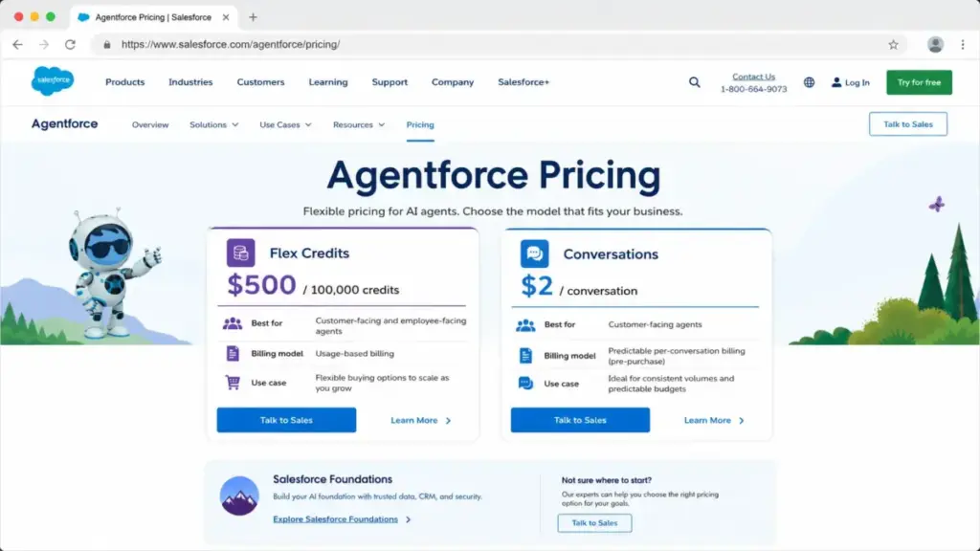The width and height of the screenshot is (980, 551).
Task: Open Explore Salesforce Foundations link
Action: [x=335, y=519]
